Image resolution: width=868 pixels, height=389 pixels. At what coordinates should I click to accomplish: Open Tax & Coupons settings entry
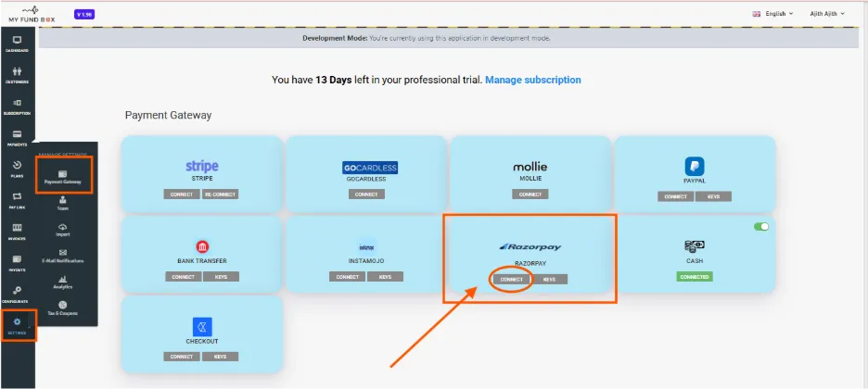coord(63,307)
